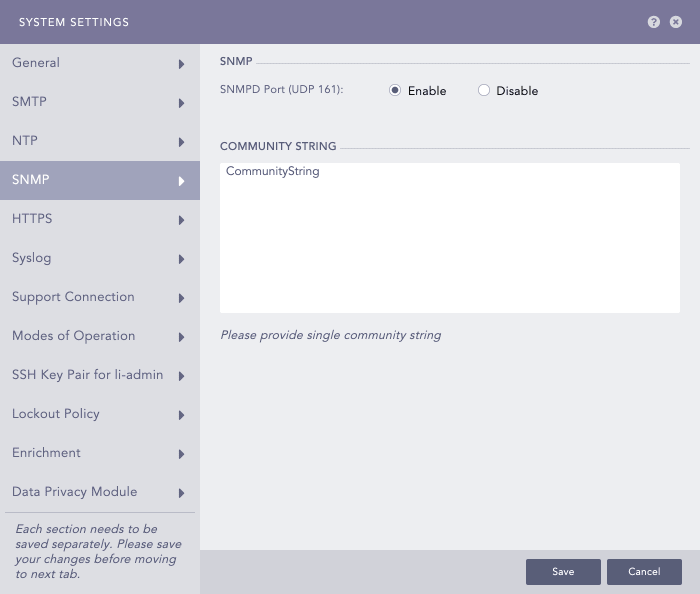
Task: Save the SNMP configuration changes
Action: 563,571
